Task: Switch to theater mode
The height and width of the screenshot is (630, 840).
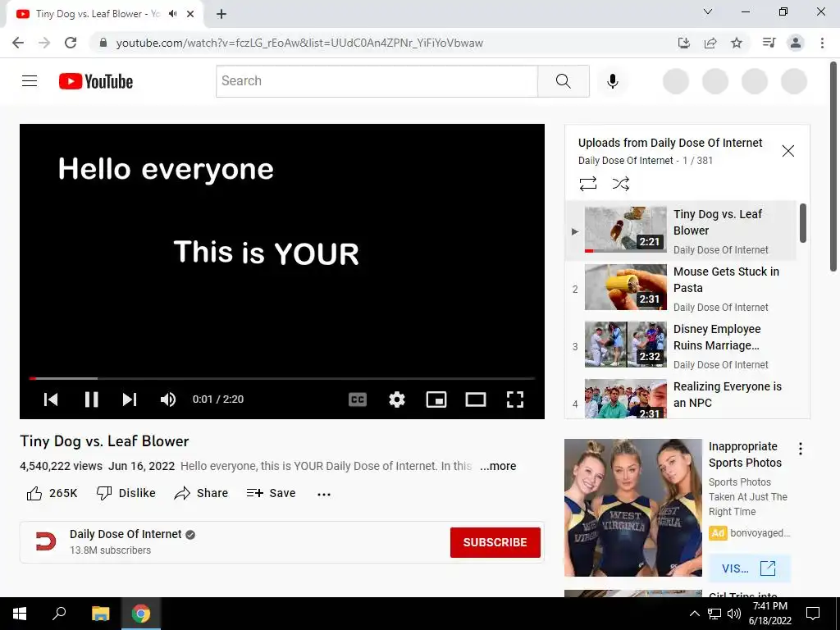Action: click(x=475, y=399)
